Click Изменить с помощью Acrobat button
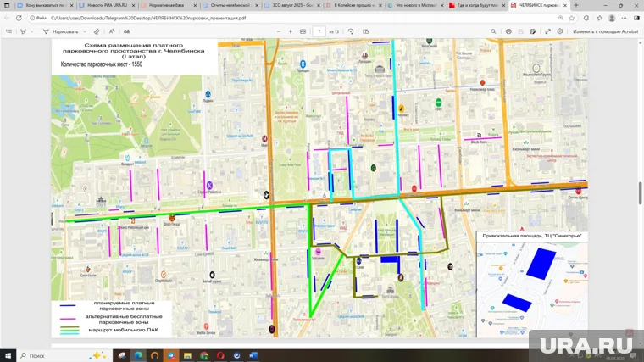This screenshot has height=362, width=644. tap(605, 31)
